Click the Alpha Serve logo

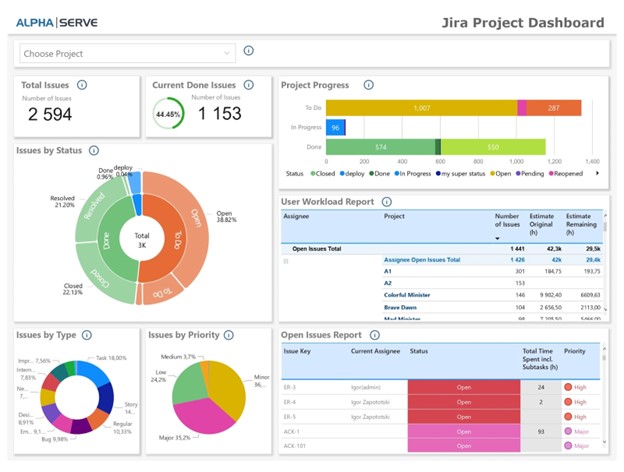click(57, 23)
